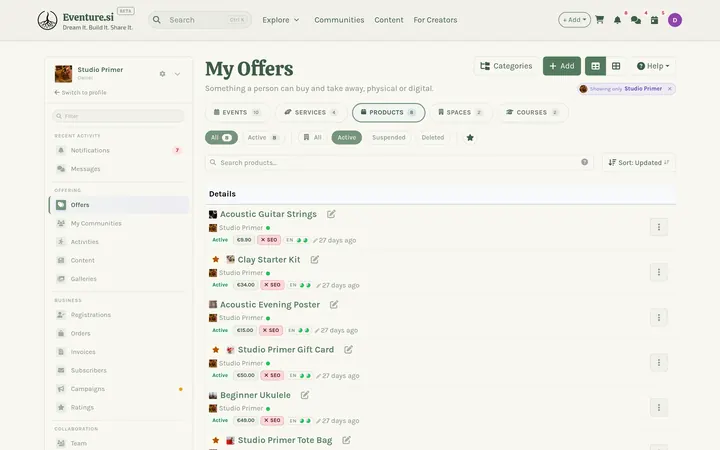720x450 pixels.
Task: Open notifications bell in header
Action: point(618,20)
